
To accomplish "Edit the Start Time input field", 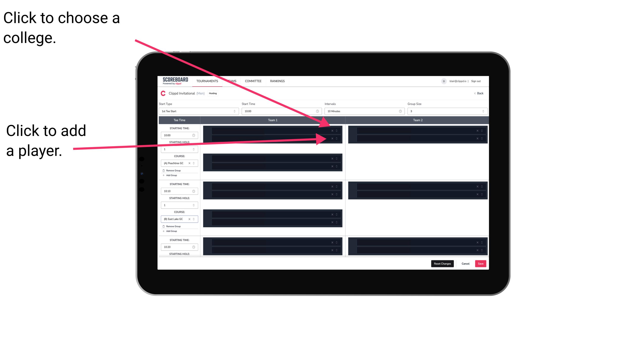I will click(x=281, y=111).
